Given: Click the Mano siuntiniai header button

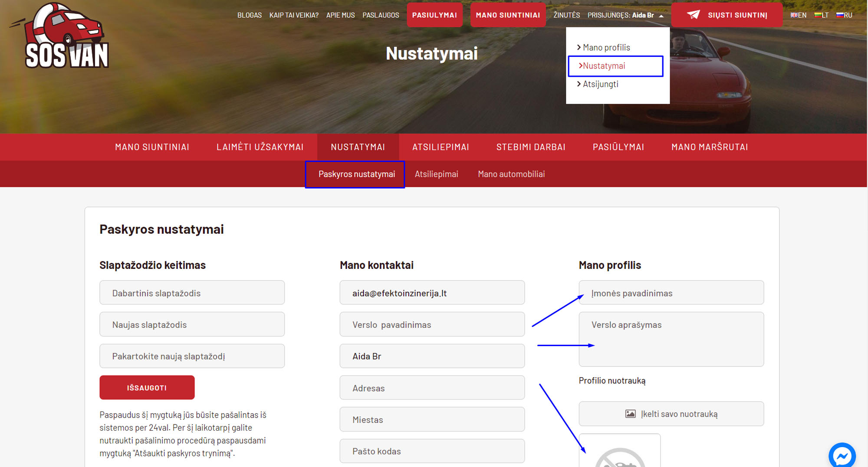Looking at the screenshot, I should (x=508, y=15).
